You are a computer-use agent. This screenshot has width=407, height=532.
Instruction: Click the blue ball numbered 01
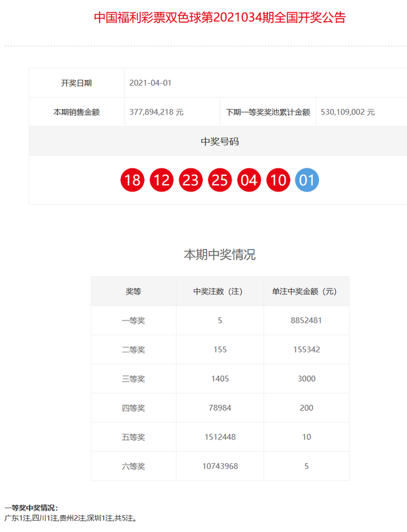point(307,181)
